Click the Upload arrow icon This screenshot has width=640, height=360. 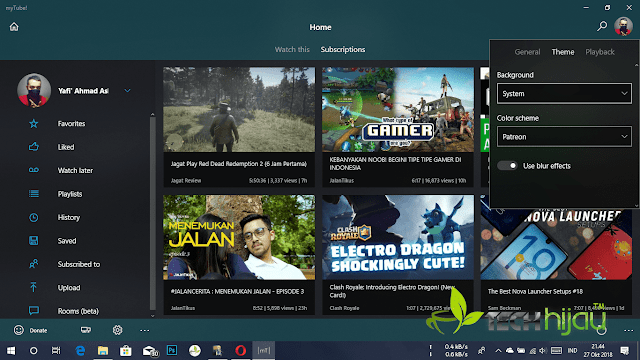[33, 287]
